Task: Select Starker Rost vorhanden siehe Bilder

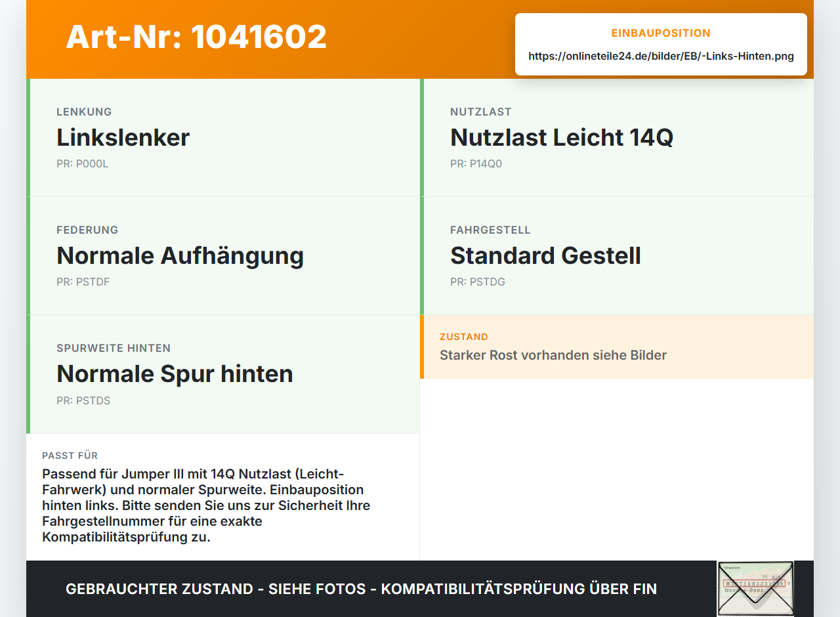Action: [x=553, y=355]
